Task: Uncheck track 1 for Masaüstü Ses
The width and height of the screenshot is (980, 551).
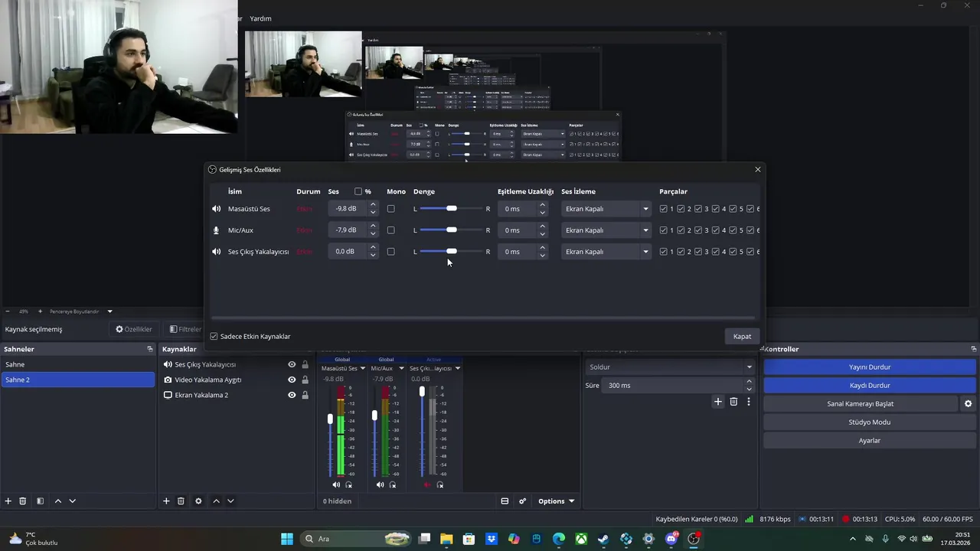Action: point(664,209)
